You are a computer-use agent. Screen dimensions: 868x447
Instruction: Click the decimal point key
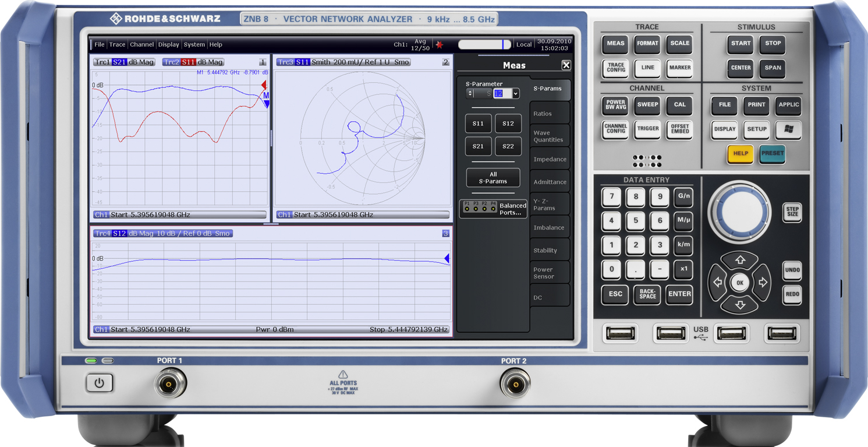pyautogui.click(x=636, y=269)
